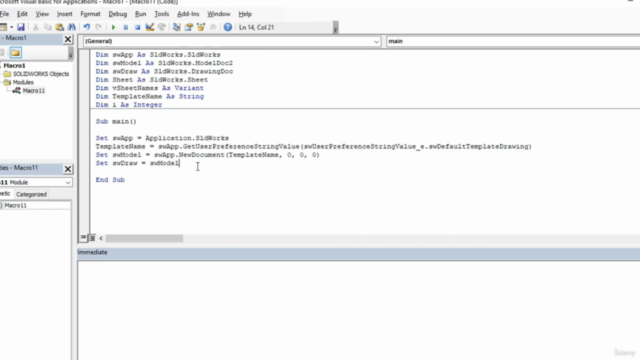Click the Paste clipboard icon

pos(60,27)
